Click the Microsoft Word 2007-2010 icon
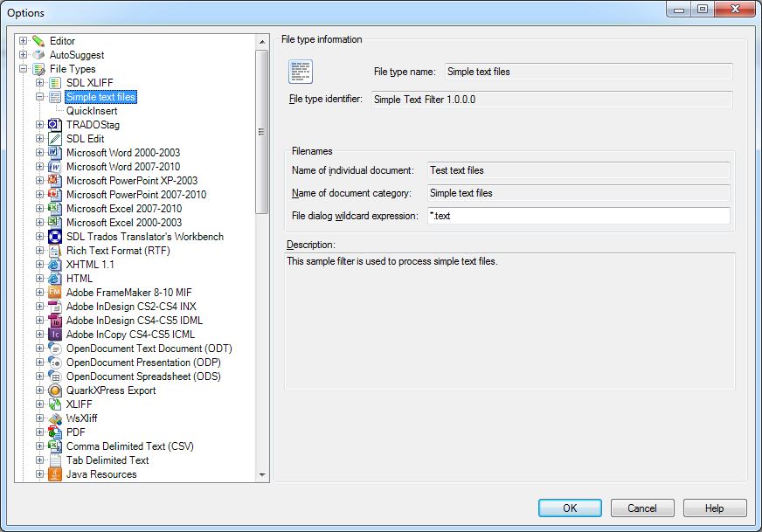The width and height of the screenshot is (762, 532). pos(55,167)
